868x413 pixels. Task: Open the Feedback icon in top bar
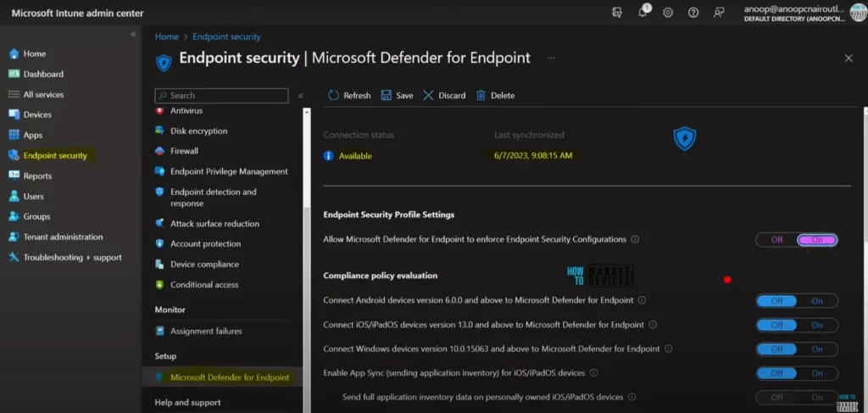(719, 12)
